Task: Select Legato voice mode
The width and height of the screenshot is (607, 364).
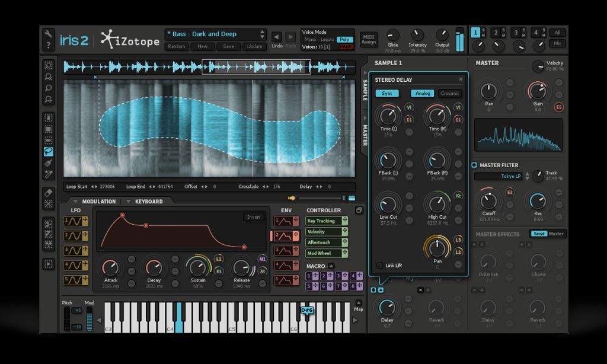Action: [x=327, y=40]
